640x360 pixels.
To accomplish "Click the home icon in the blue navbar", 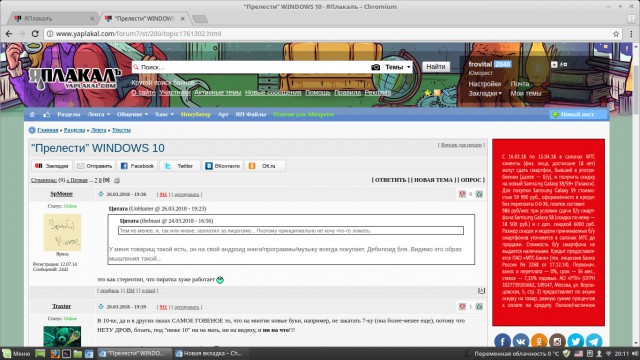I will click(x=32, y=114).
